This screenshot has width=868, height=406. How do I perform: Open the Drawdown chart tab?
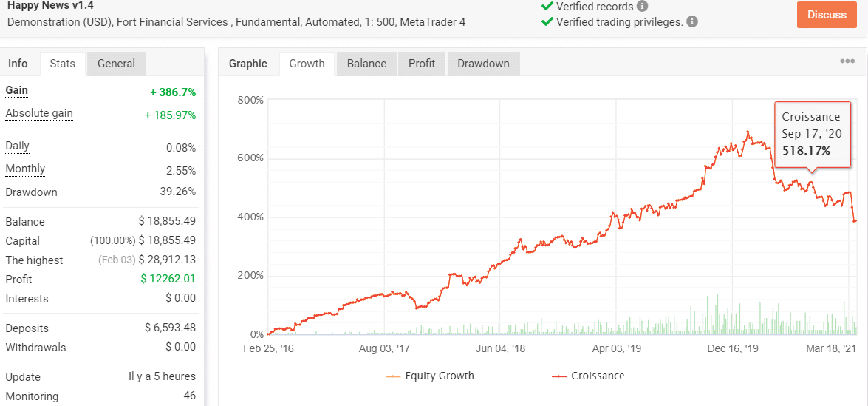[x=483, y=64]
